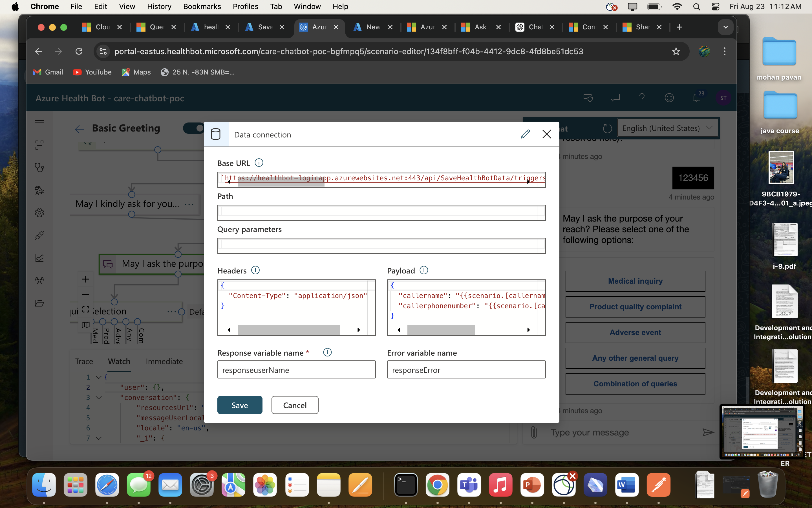812x508 pixels.
Task: Click the Response variable name info icon
Action: [x=327, y=352]
